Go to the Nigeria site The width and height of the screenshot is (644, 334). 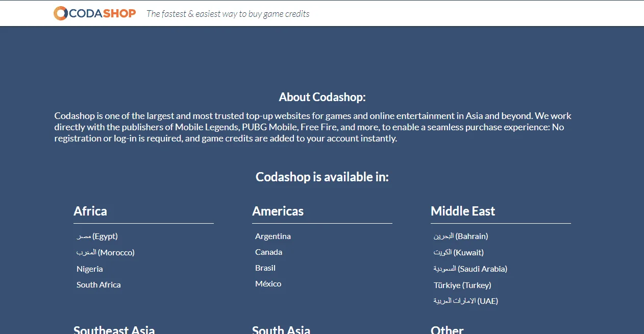tap(90, 269)
